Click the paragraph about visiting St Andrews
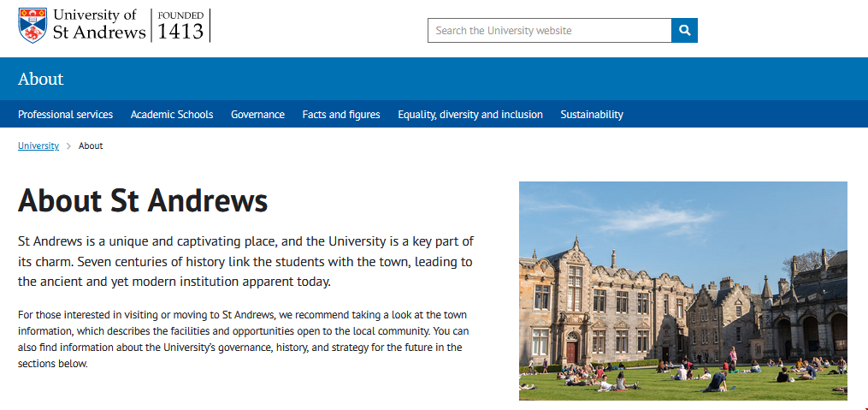This screenshot has height=410, width=868. pos(243,339)
